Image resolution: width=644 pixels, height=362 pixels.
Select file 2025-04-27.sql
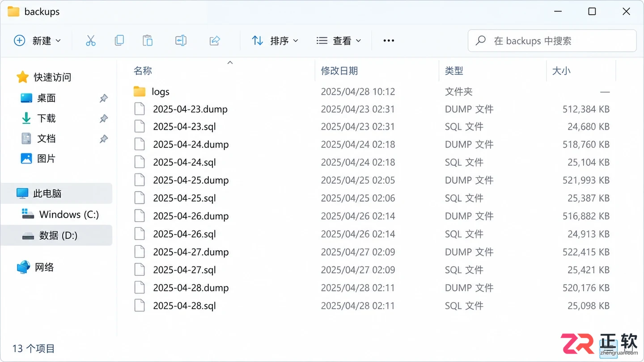point(184,270)
